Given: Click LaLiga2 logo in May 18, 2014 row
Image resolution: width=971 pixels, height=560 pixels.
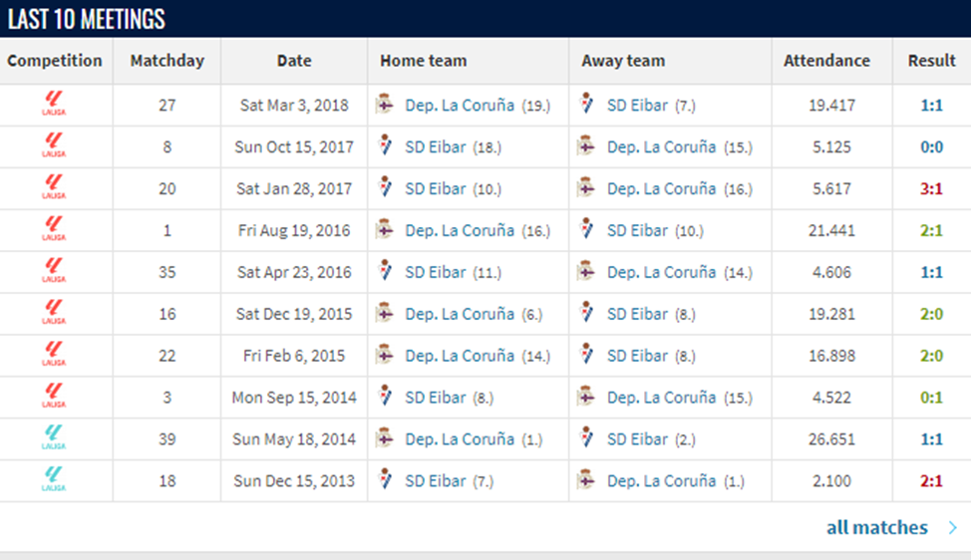Looking at the screenshot, I should tap(55, 439).
